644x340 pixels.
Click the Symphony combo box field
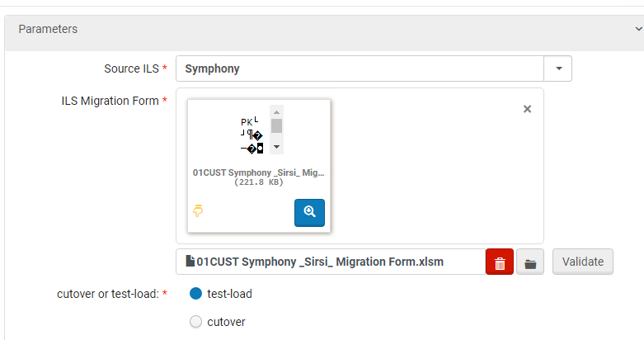click(360, 68)
